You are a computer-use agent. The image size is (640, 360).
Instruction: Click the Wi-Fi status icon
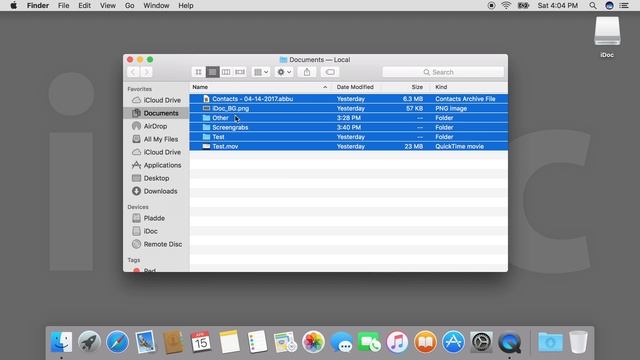[x=506, y=5]
